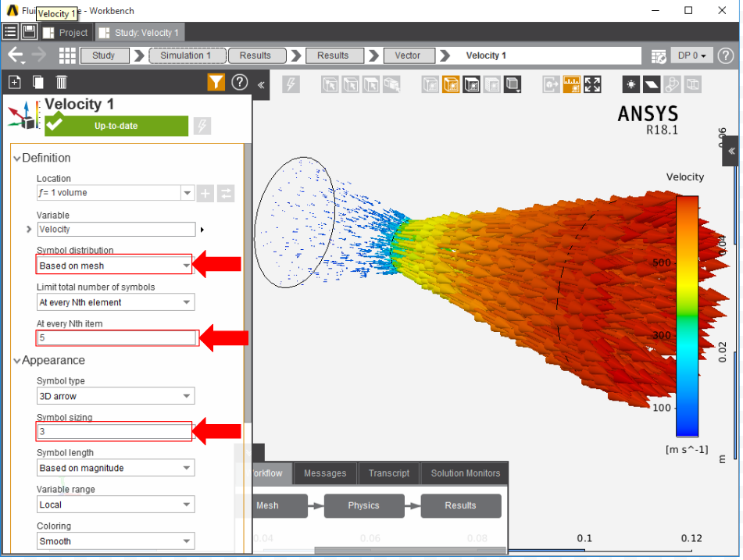Toggle the lighting sun icon
This screenshot has height=560, width=743.
point(631,85)
